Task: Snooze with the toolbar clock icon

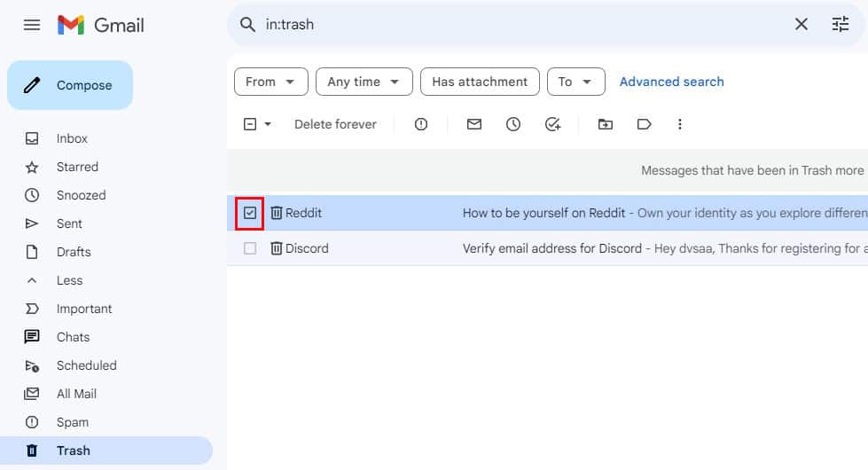Action: coord(513,124)
